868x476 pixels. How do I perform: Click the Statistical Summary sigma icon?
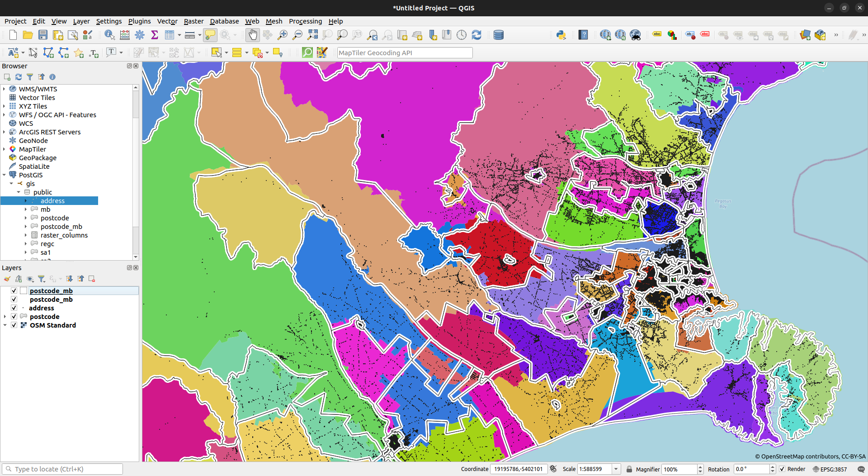155,35
